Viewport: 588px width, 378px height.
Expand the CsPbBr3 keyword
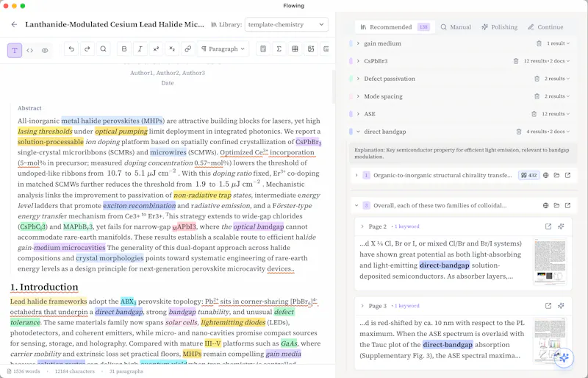point(358,61)
